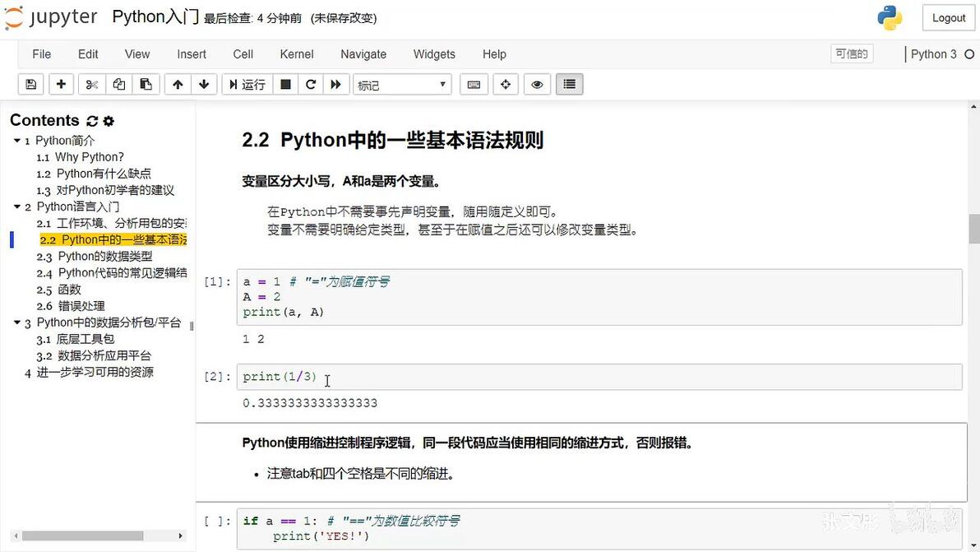980x552 pixels.
Task: Paste cells with the clipboard icon
Action: (146, 85)
